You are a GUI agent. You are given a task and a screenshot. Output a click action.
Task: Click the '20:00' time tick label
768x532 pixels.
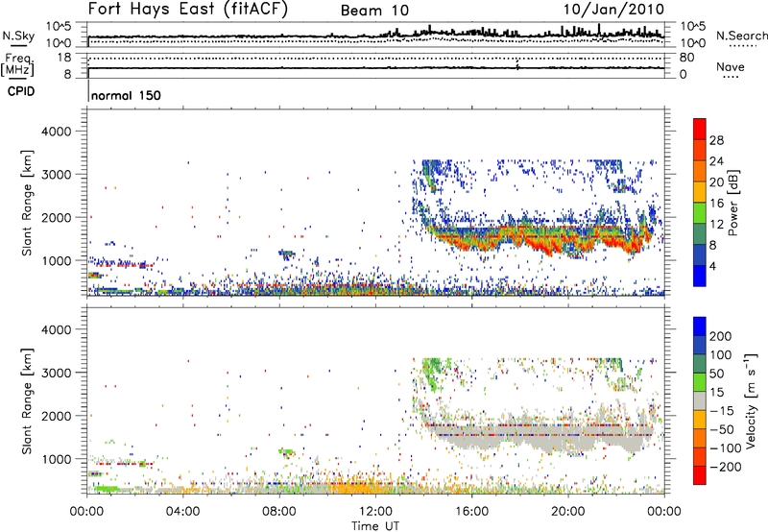coord(567,512)
